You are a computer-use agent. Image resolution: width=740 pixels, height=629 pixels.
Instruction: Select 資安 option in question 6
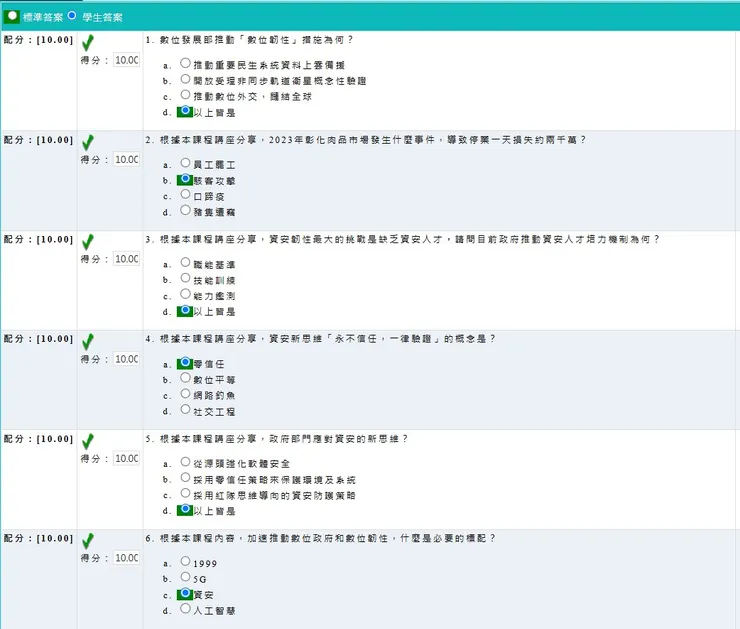[x=185, y=593]
